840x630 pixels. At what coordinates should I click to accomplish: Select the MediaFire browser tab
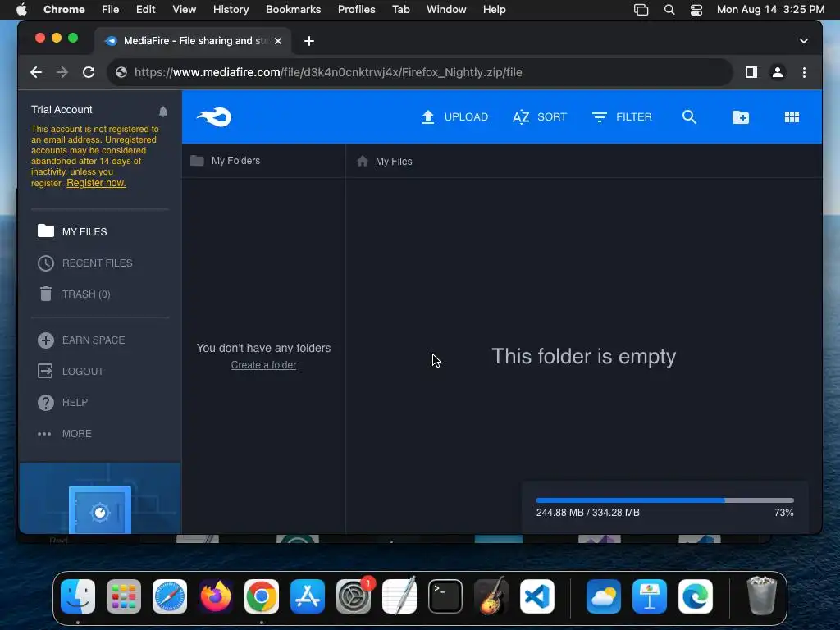point(193,41)
